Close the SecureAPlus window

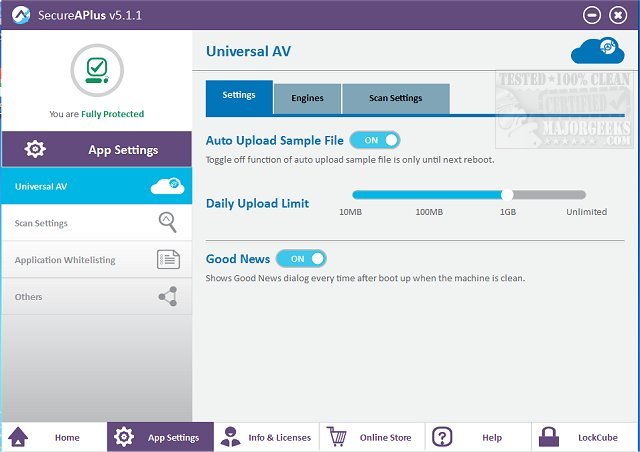pos(618,15)
